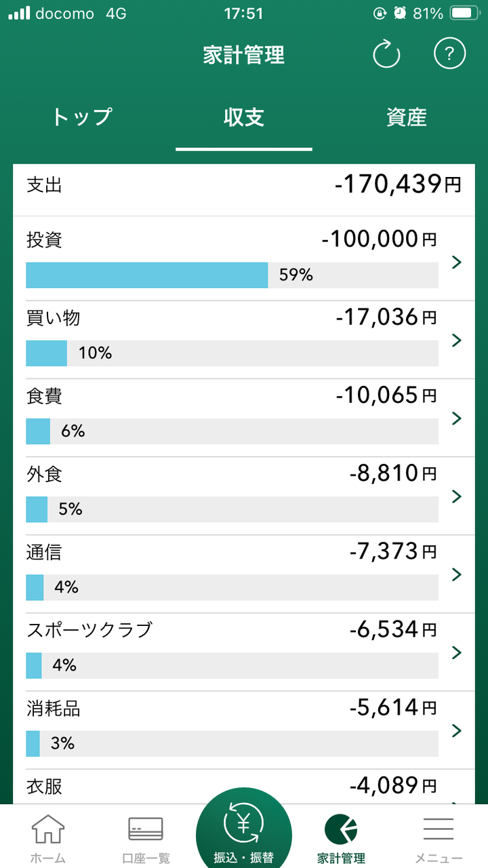Screen dimensions: 488x868
Task: Switch to the 資産 tab
Action: point(407,117)
